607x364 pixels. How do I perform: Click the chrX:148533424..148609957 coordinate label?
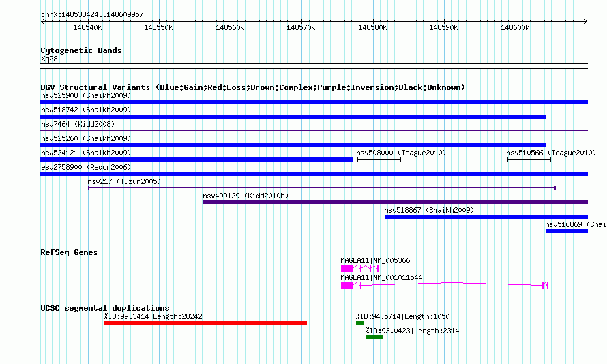(92, 14)
